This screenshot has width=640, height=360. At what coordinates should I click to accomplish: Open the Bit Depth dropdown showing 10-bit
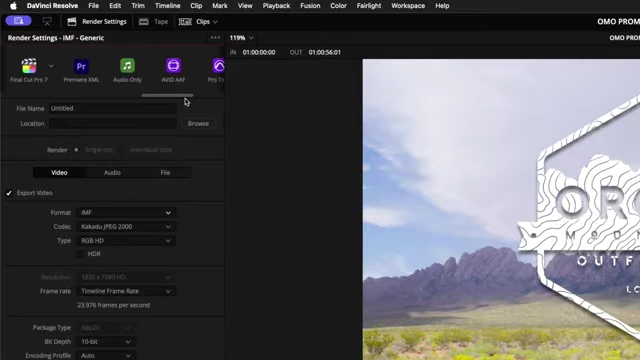click(x=106, y=342)
